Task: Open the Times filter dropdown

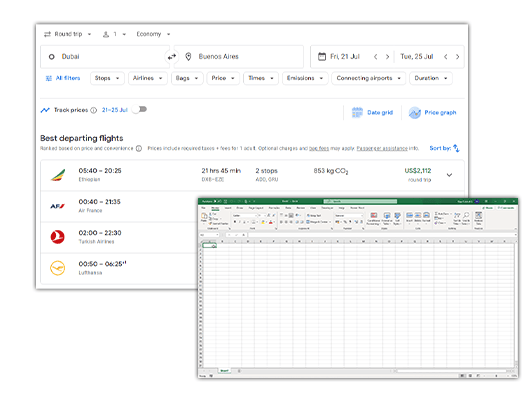Action: (x=261, y=78)
